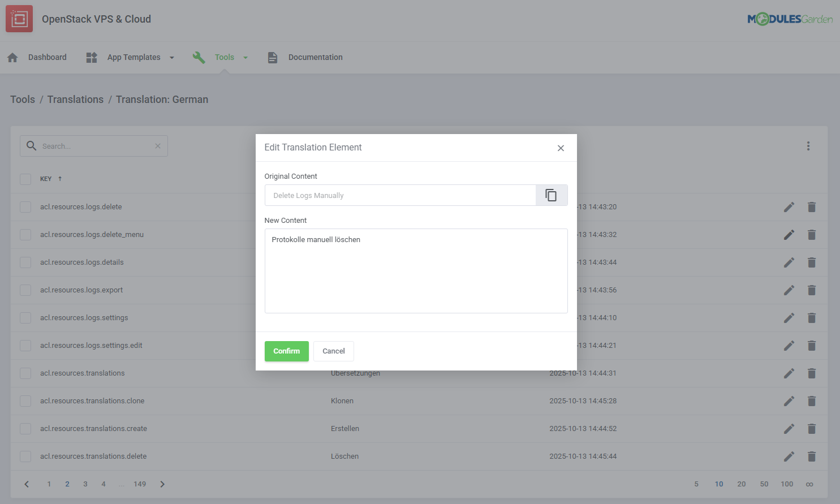This screenshot has height=504, width=840.
Task: Copy the Original Content text
Action: (551, 195)
